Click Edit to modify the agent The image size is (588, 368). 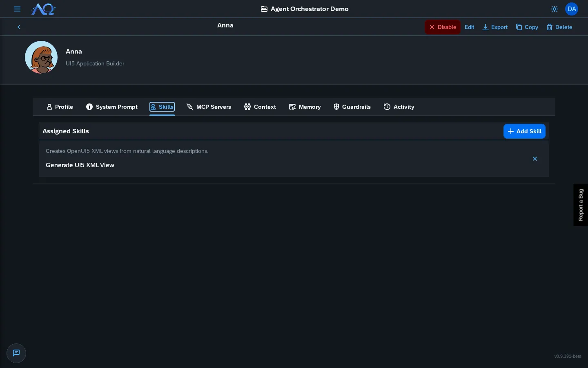coord(470,27)
